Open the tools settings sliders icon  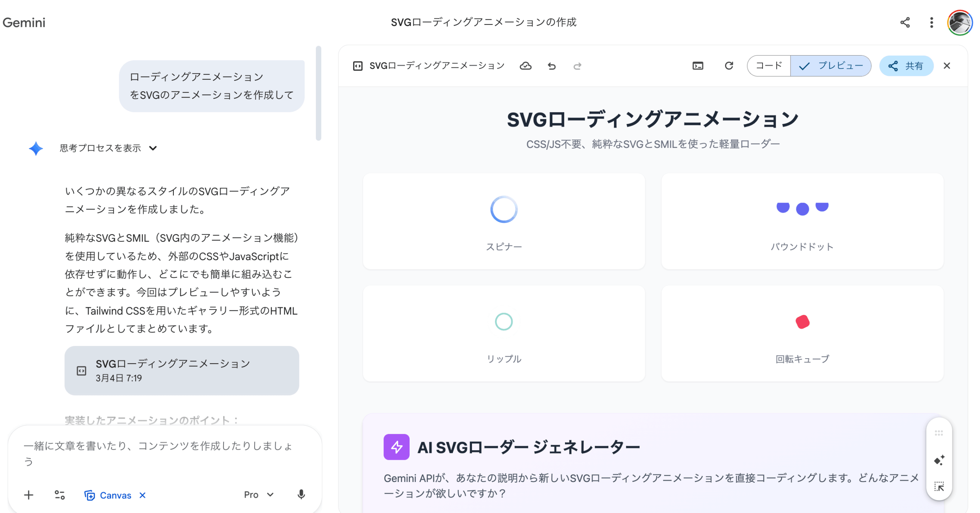click(60, 495)
